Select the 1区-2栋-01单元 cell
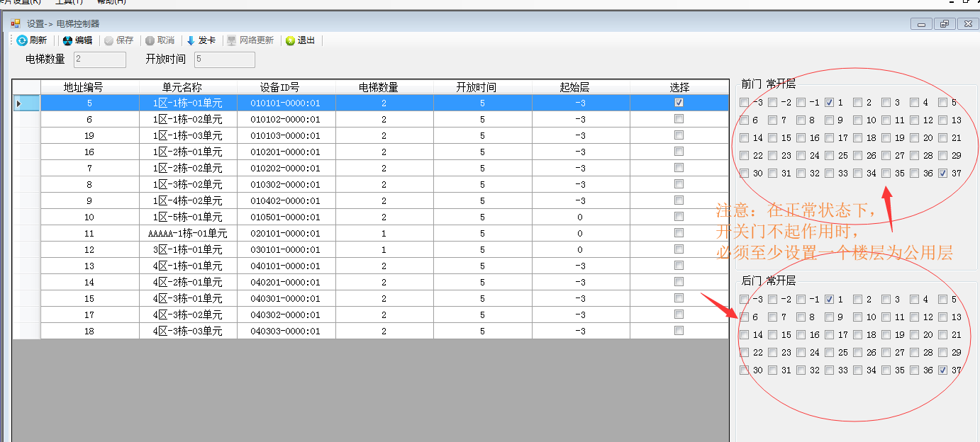 pos(188,152)
